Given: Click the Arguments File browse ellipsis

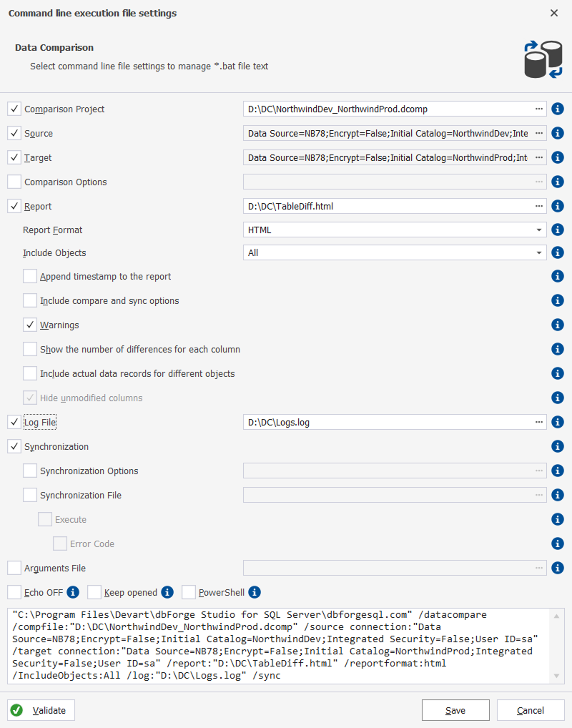Looking at the screenshot, I should pos(540,568).
